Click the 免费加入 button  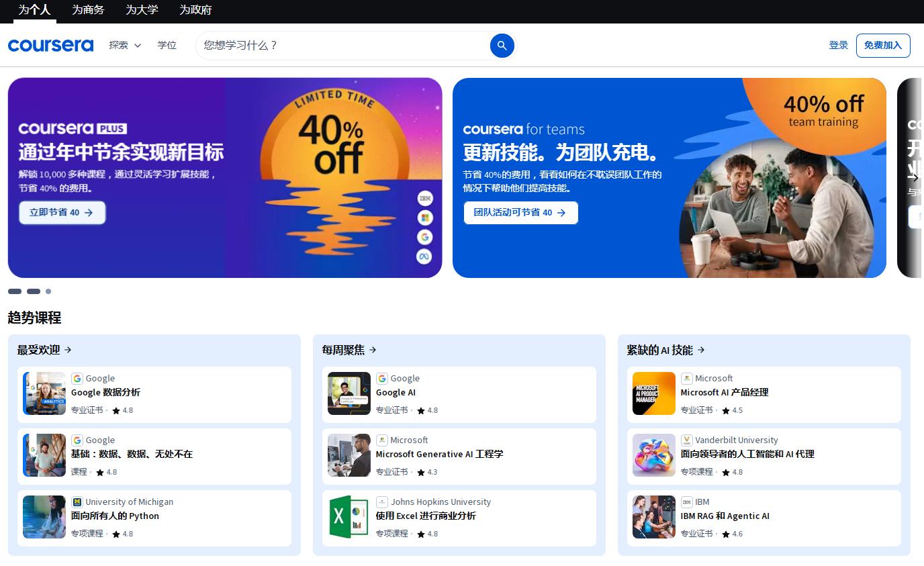pyautogui.click(x=883, y=45)
